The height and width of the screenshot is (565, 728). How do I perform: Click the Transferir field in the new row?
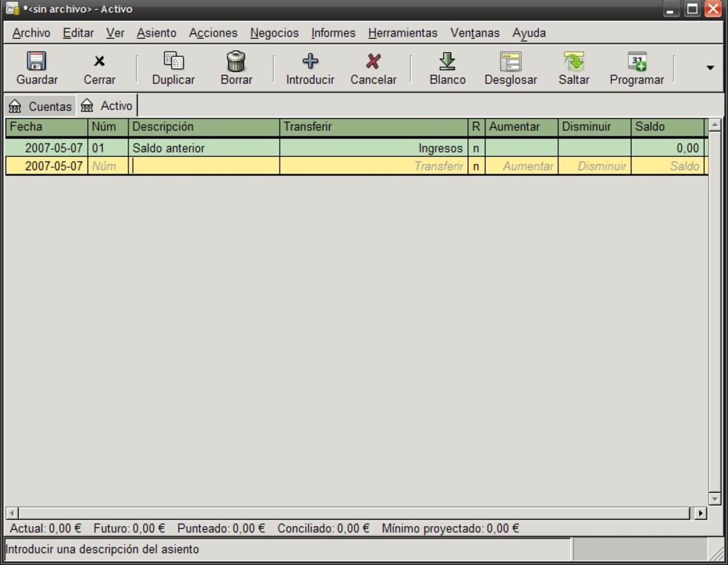tap(374, 166)
